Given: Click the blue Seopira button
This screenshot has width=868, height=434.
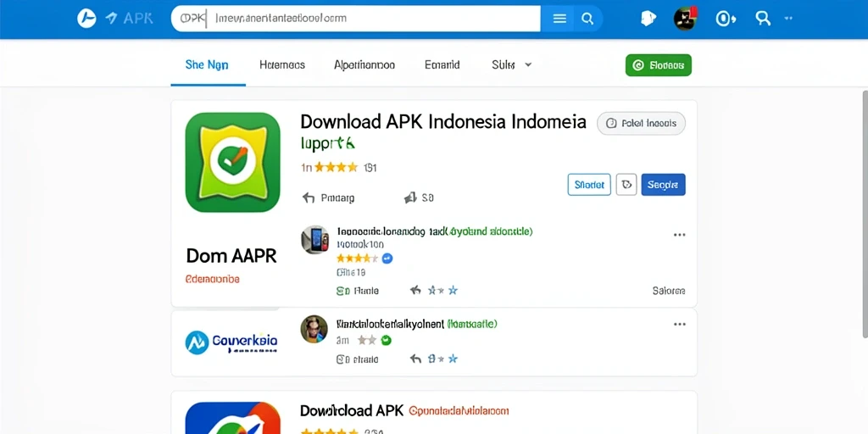Looking at the screenshot, I should pyautogui.click(x=663, y=185).
